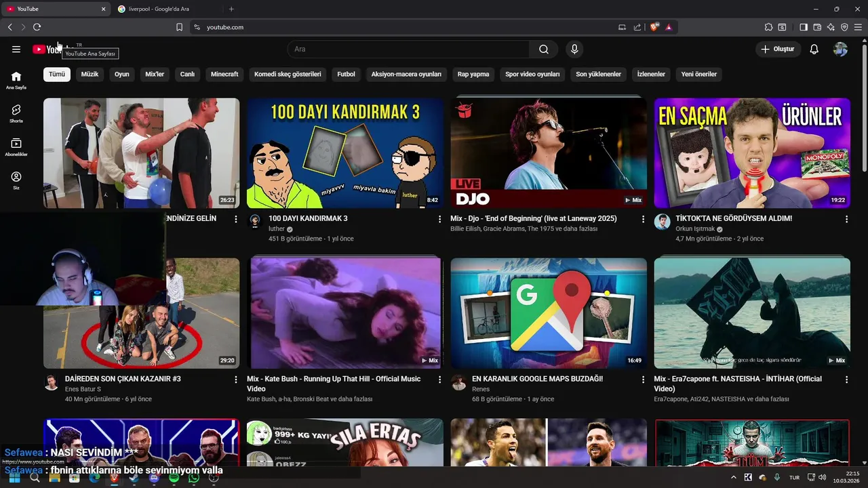Open options menu for Djo mix

(x=643, y=219)
